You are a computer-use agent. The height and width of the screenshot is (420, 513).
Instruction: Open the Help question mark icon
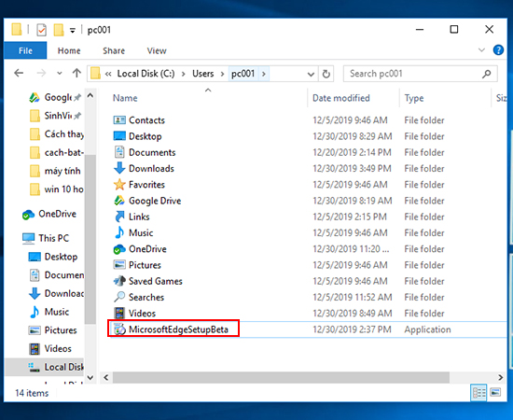(x=498, y=50)
